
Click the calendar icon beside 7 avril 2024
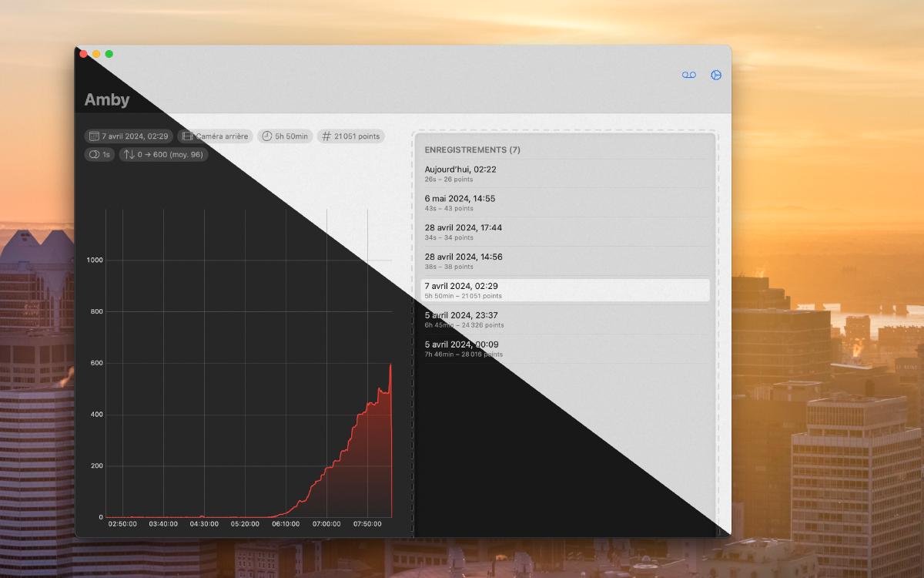point(94,136)
